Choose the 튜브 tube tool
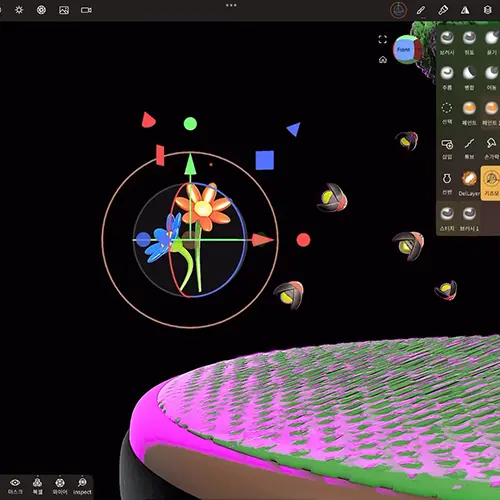This screenshot has height=500, width=500. pyautogui.click(x=469, y=149)
